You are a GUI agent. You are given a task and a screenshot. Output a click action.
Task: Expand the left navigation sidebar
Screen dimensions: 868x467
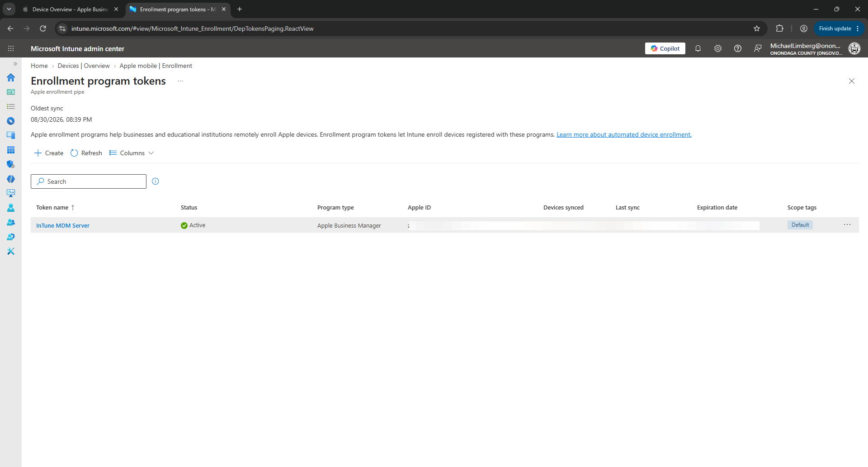coord(15,64)
